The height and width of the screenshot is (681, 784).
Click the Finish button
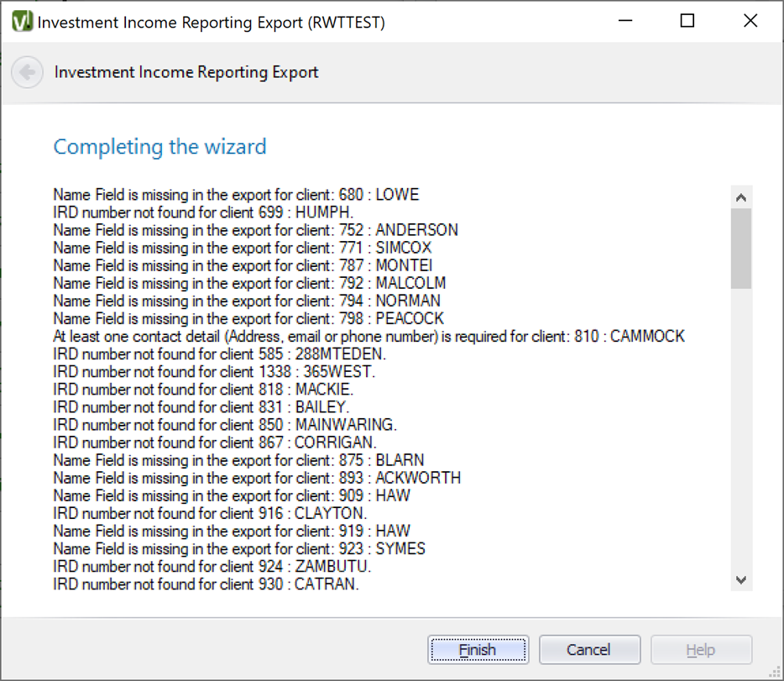click(x=478, y=649)
